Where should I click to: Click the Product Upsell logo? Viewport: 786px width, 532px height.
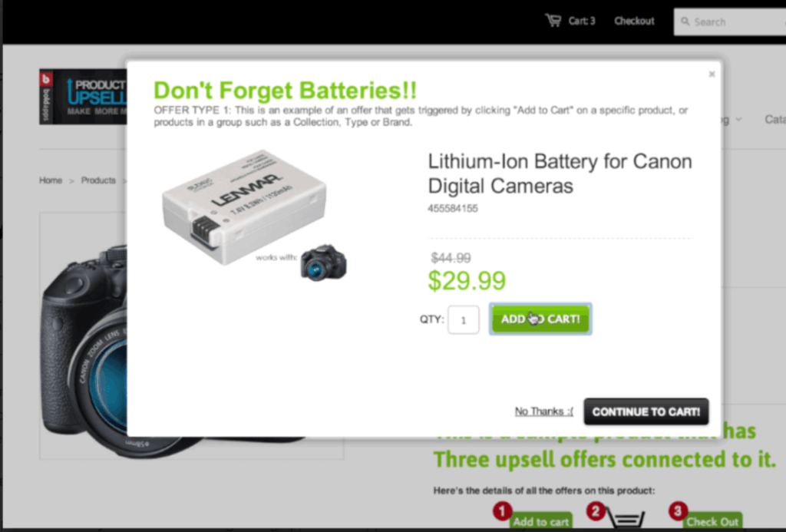click(x=83, y=96)
